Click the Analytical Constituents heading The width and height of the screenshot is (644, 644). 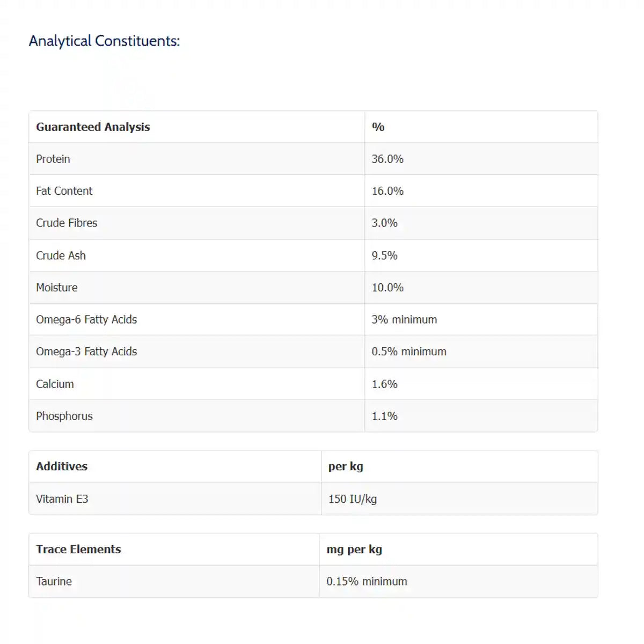coord(104,41)
